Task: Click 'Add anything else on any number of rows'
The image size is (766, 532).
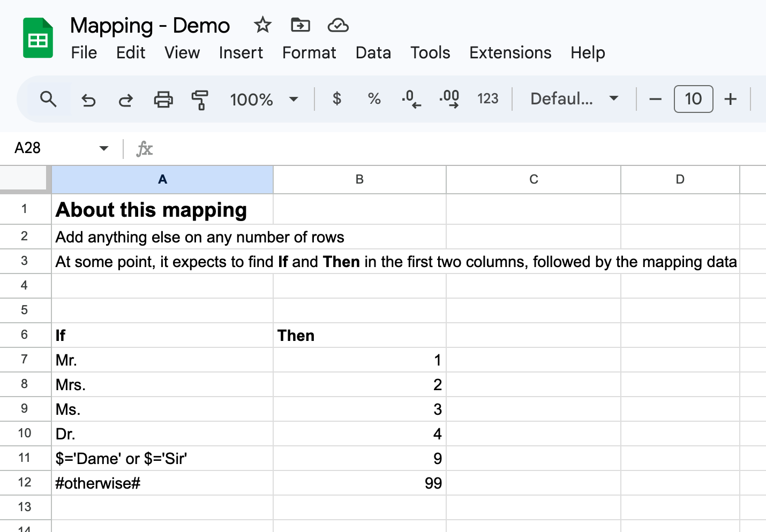Action: [200, 237]
